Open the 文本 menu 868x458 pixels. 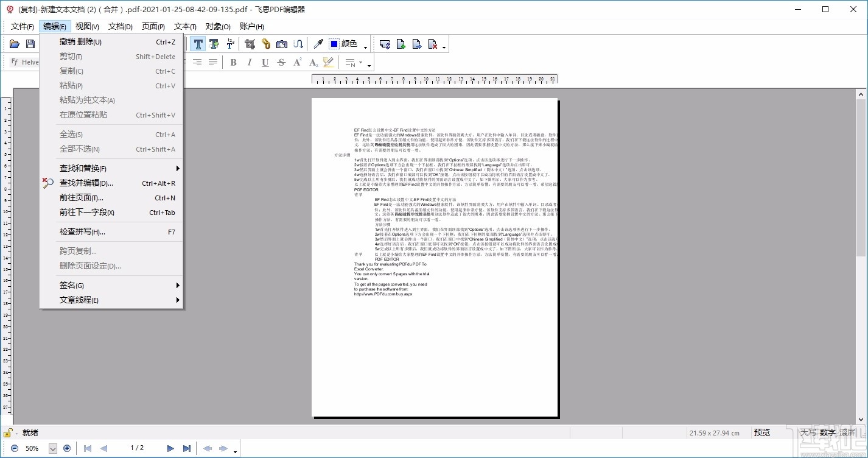tap(185, 26)
